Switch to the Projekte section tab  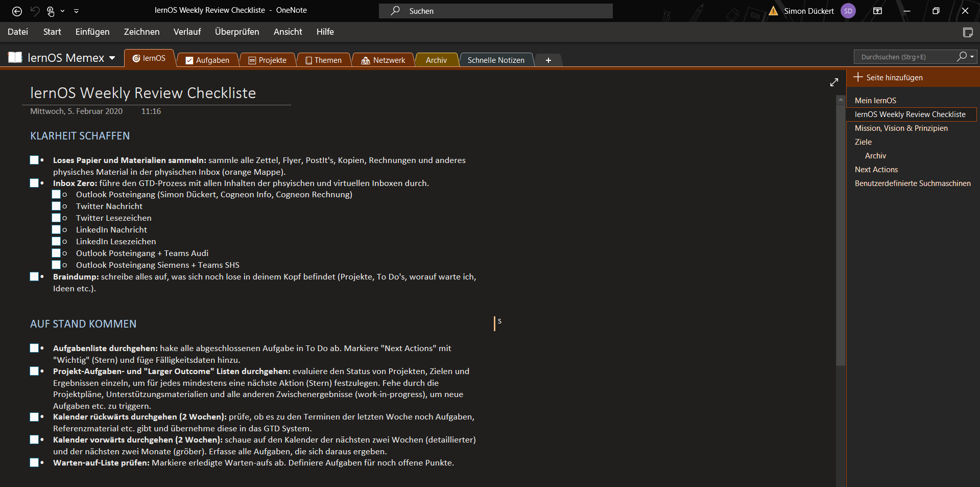268,60
